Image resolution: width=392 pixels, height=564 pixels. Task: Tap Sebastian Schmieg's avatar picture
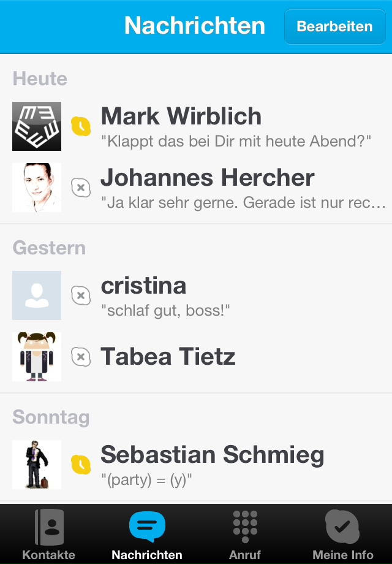tap(37, 465)
